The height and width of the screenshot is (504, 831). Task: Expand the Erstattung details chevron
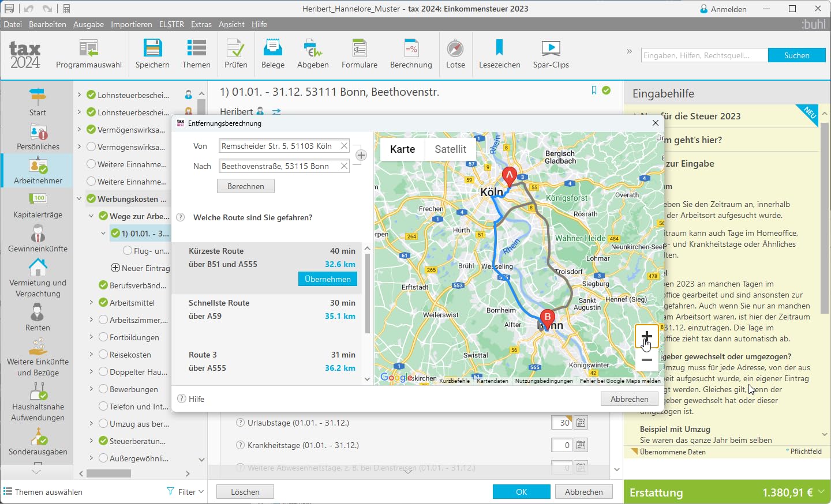[821, 492]
